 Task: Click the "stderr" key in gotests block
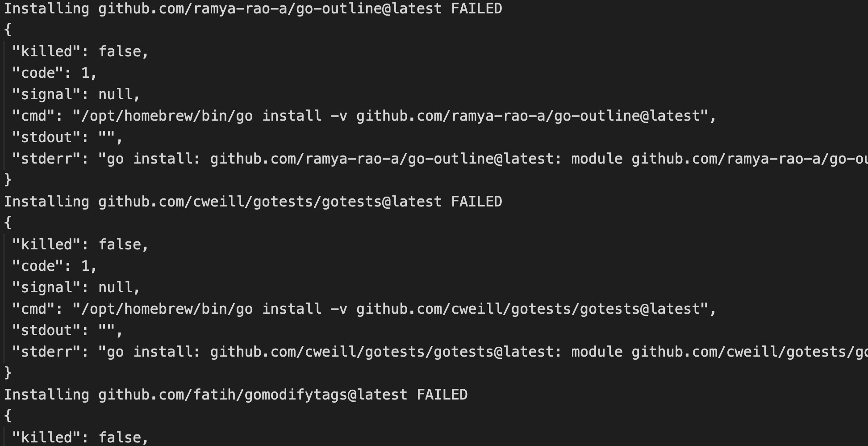pos(46,352)
